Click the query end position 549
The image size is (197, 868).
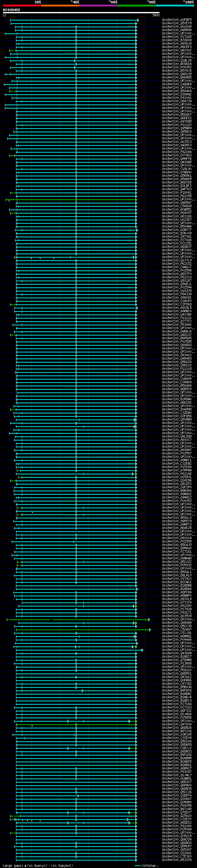pos(155,15)
